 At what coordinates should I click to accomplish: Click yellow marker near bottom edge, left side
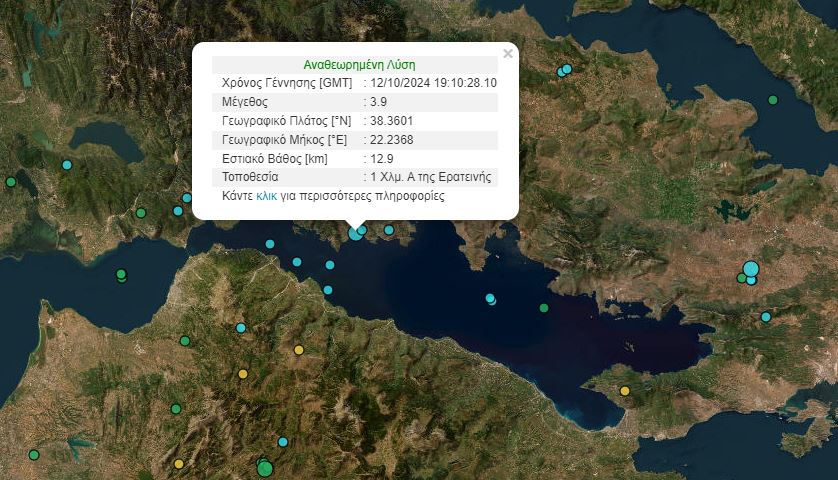(179, 464)
